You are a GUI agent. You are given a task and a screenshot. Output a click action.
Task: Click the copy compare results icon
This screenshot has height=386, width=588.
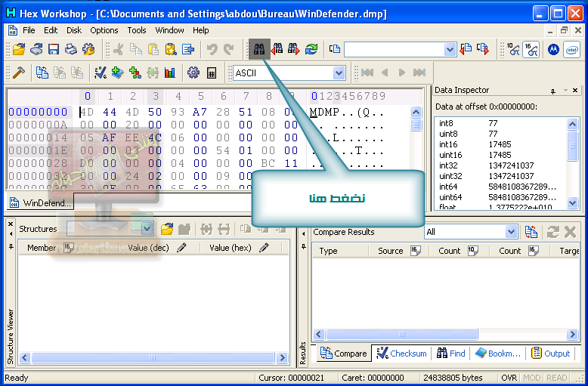(531, 232)
